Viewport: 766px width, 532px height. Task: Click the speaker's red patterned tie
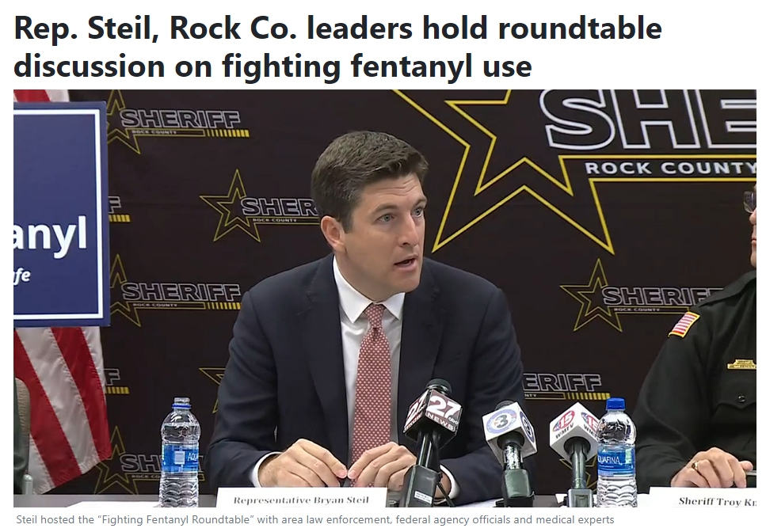[x=374, y=382]
